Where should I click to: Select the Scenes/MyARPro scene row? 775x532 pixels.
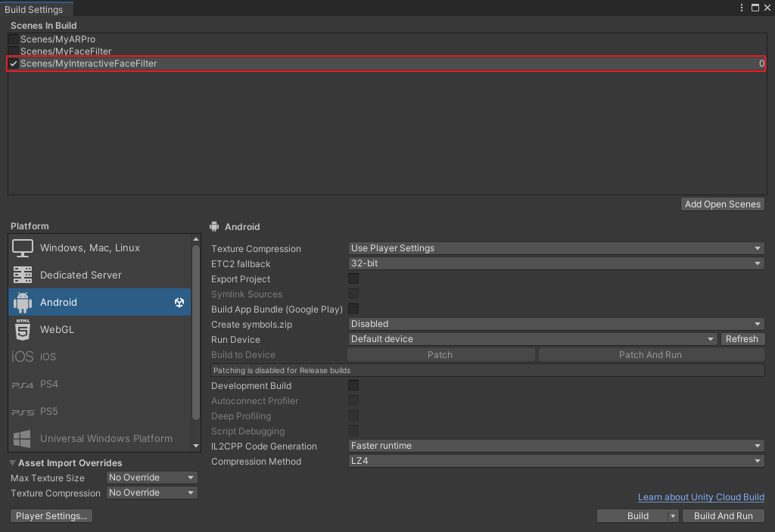[387, 39]
